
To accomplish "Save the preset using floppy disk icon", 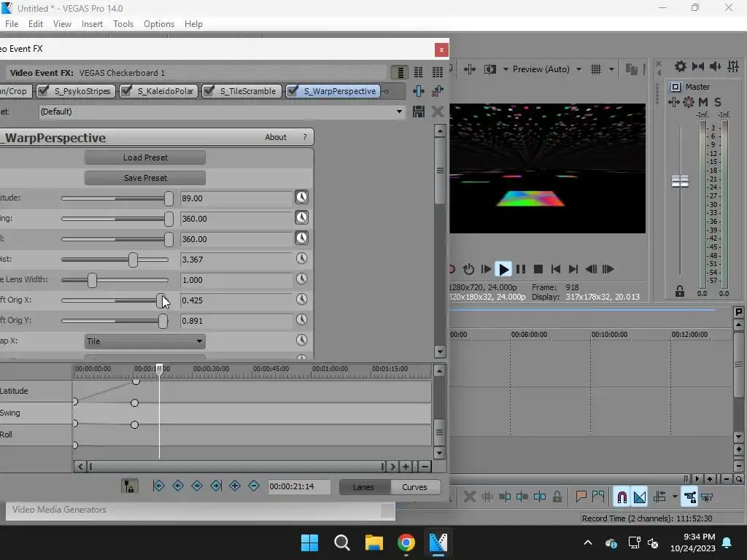I will pyautogui.click(x=419, y=112).
